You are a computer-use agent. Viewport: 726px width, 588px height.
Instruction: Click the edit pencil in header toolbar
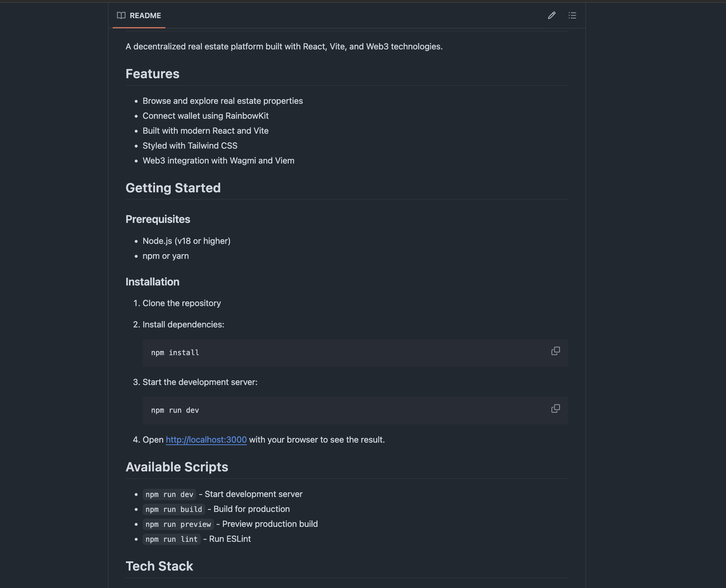coord(551,16)
